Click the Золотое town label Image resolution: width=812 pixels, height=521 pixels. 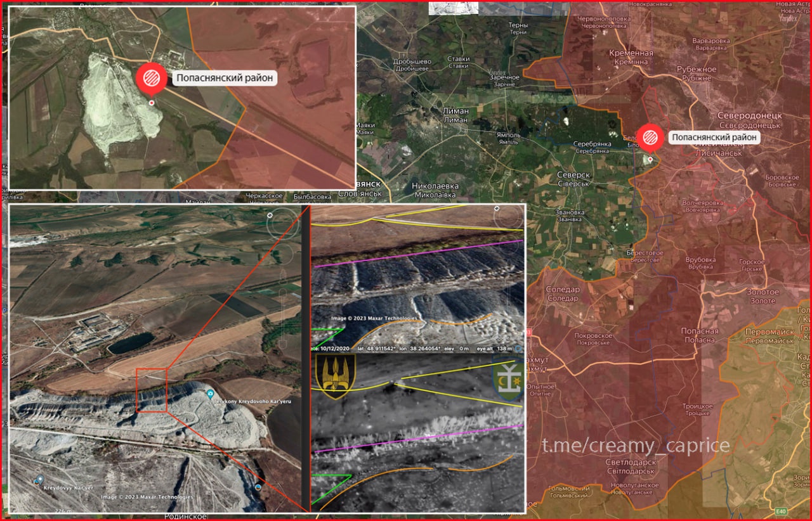click(x=763, y=292)
